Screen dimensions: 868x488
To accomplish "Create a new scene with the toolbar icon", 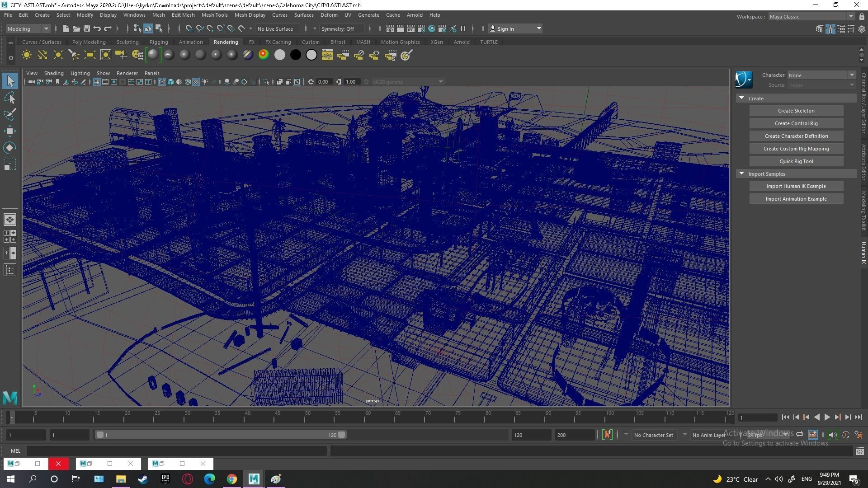I will [x=66, y=28].
